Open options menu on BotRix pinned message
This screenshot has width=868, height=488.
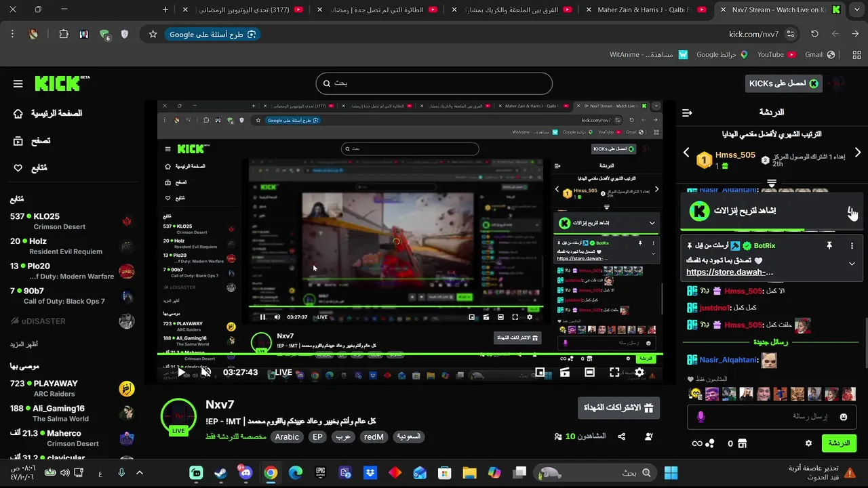pos(852,246)
